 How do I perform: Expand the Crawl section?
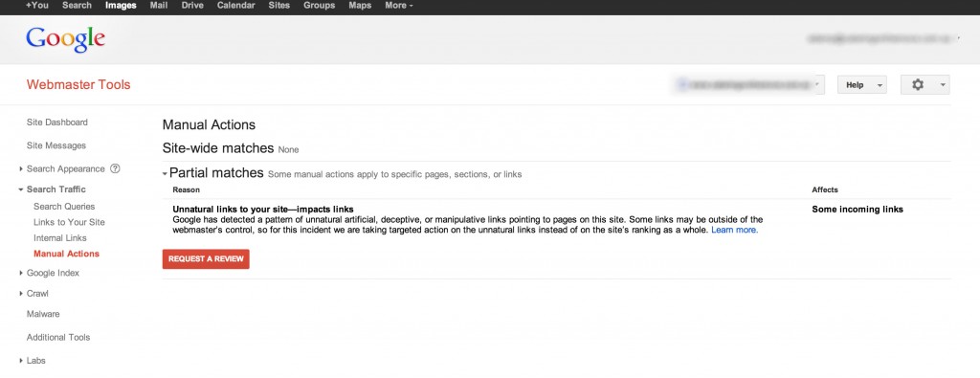pyautogui.click(x=21, y=293)
